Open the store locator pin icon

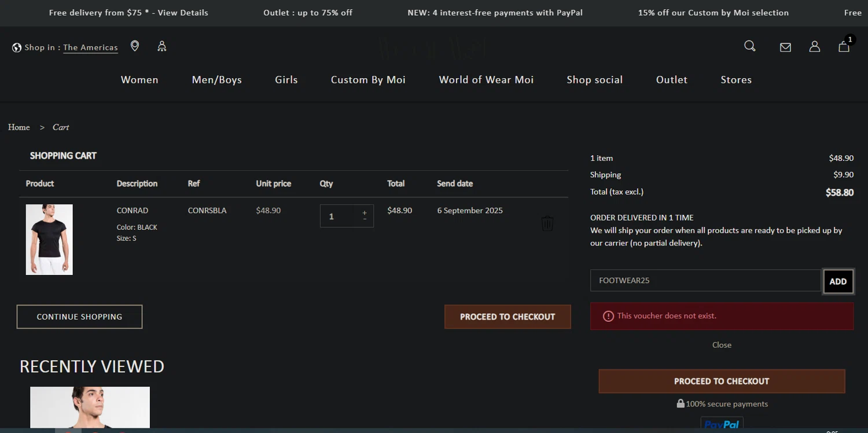click(x=135, y=46)
